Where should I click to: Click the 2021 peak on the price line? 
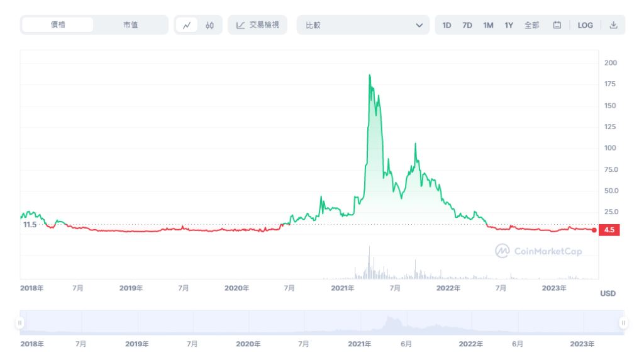click(x=369, y=75)
